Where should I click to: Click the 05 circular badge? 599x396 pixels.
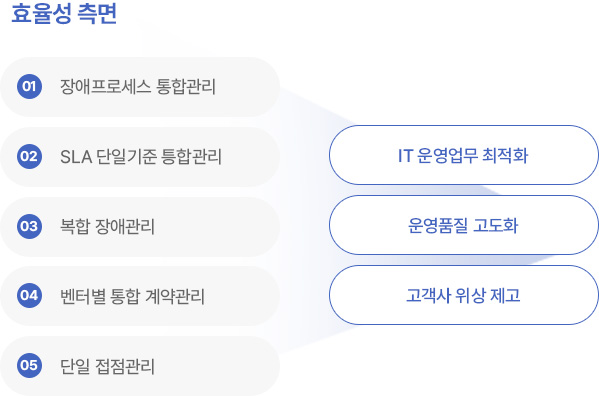(29, 365)
